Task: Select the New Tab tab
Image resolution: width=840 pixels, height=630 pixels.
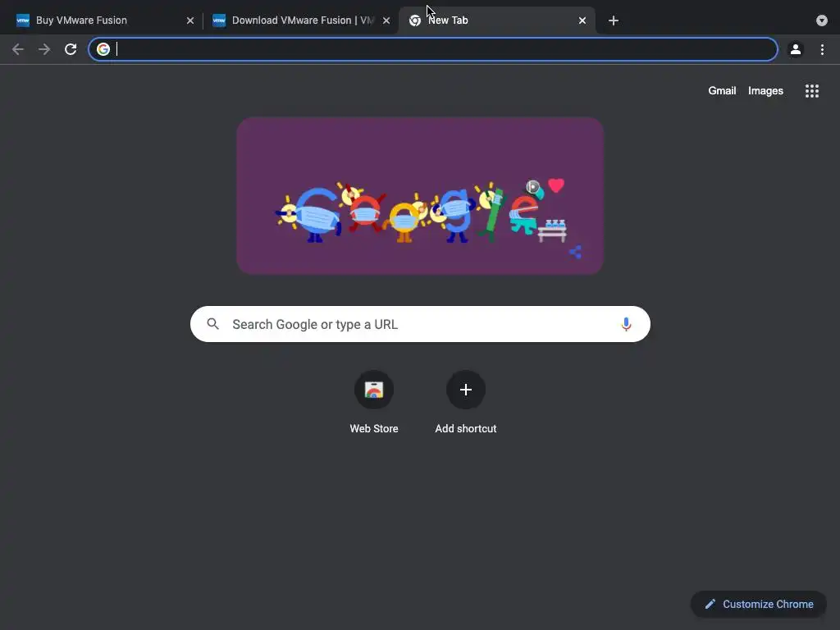Action: [497, 21]
